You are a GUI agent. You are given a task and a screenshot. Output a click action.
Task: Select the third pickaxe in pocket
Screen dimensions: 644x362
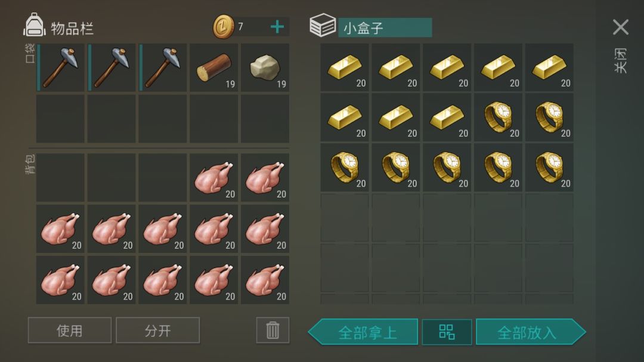tap(163, 67)
